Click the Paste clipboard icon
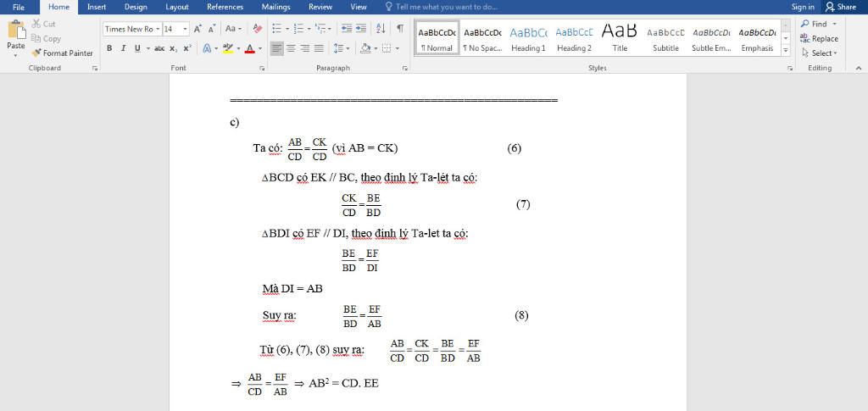The width and height of the screenshot is (868, 411). pyautogui.click(x=16, y=31)
